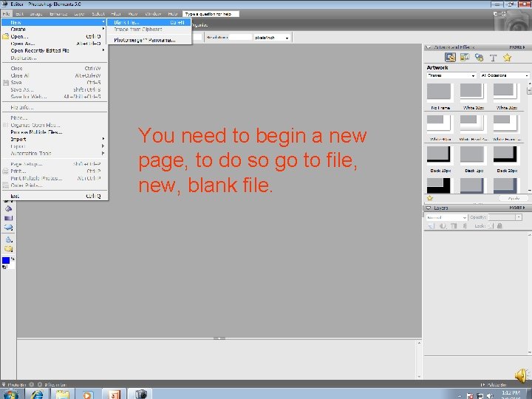
Task: Open Favorites star in panel icon row
Action: click(x=507, y=58)
